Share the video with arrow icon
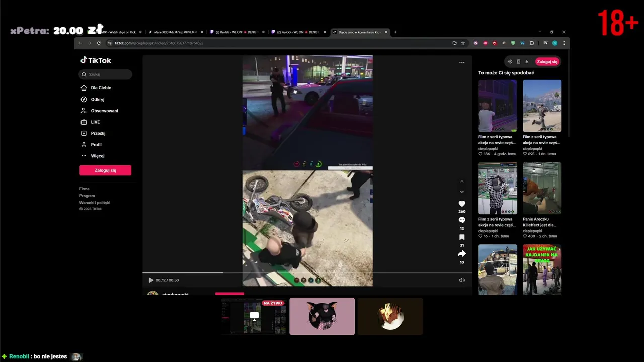644x362 pixels. (x=462, y=254)
